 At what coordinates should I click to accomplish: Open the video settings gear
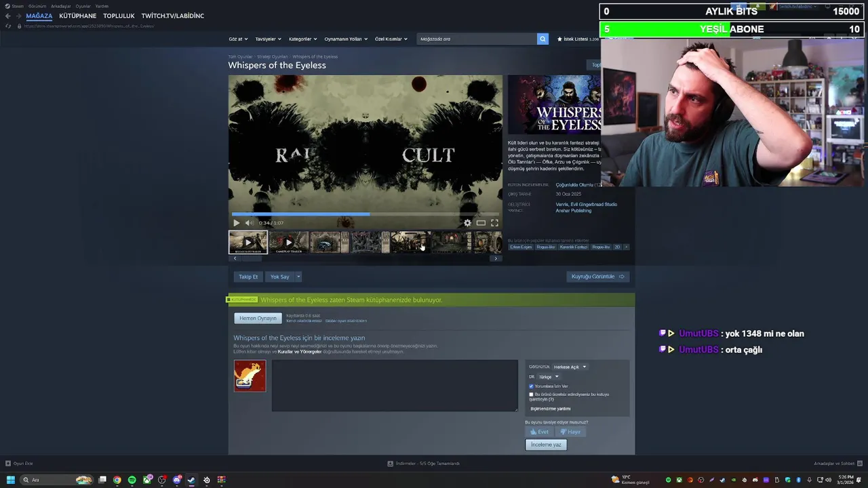tap(467, 222)
